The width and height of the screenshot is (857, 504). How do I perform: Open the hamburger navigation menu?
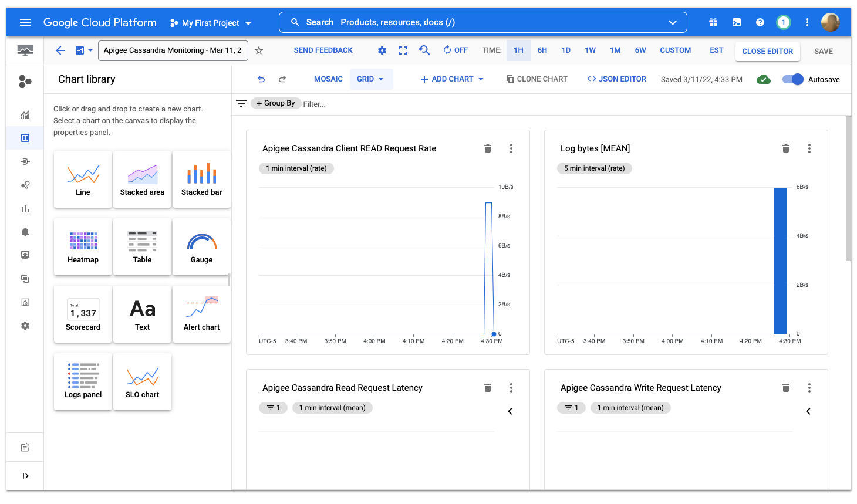(x=25, y=22)
